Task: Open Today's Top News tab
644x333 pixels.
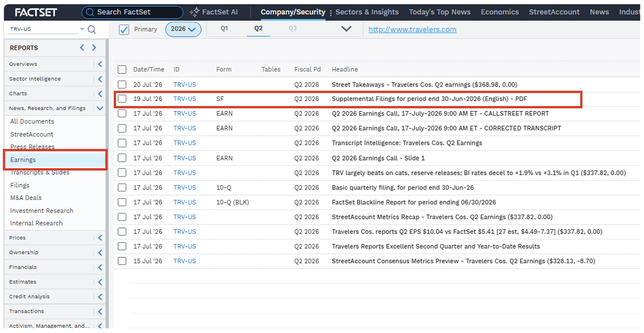Action: [x=440, y=12]
